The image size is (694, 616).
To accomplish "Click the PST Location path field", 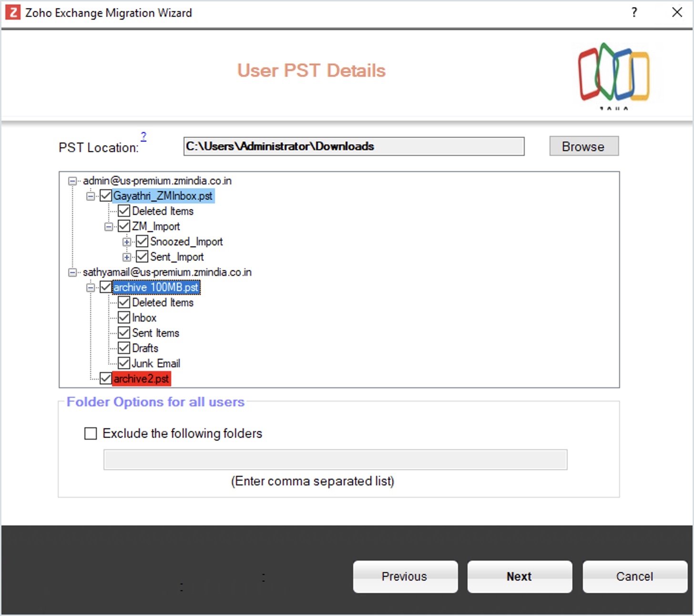I will (354, 146).
